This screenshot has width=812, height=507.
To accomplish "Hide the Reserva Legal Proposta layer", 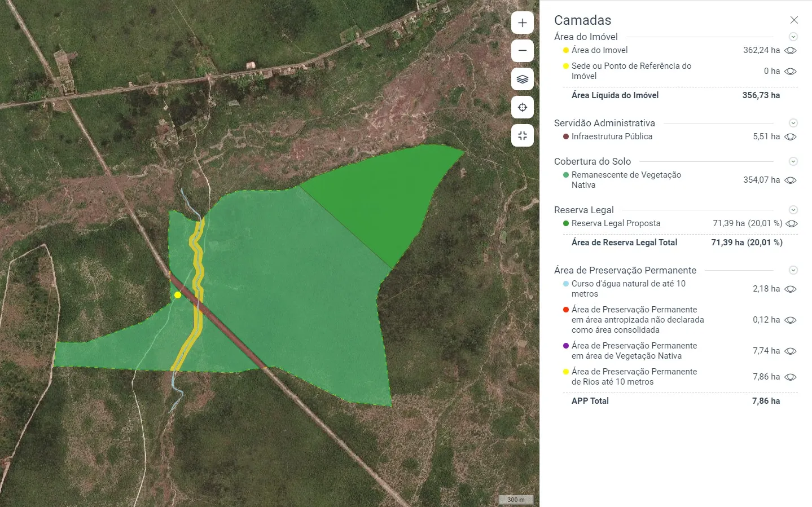I will (792, 223).
